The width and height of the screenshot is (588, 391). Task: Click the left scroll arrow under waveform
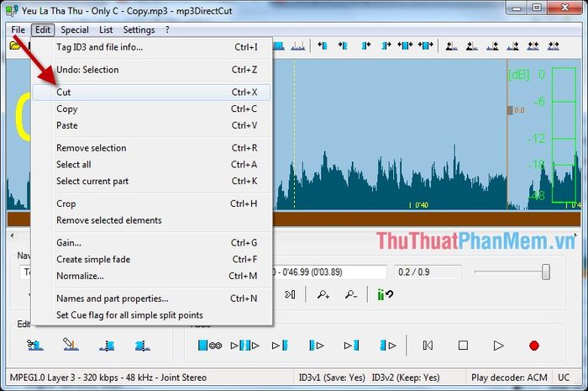point(12,235)
